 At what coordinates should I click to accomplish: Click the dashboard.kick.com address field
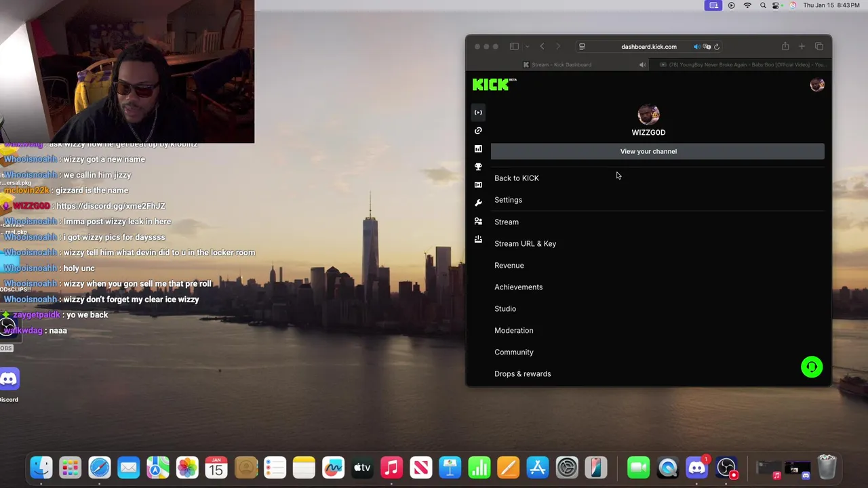tap(649, 47)
